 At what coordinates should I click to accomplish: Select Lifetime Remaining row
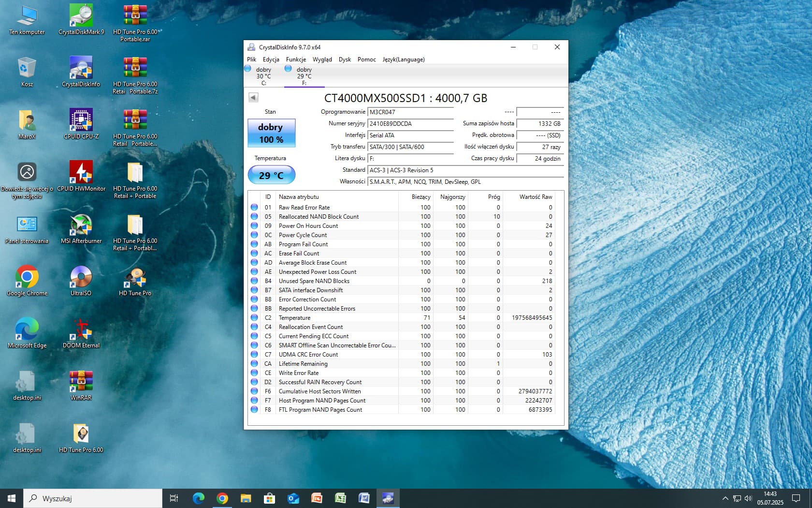tap(402, 364)
